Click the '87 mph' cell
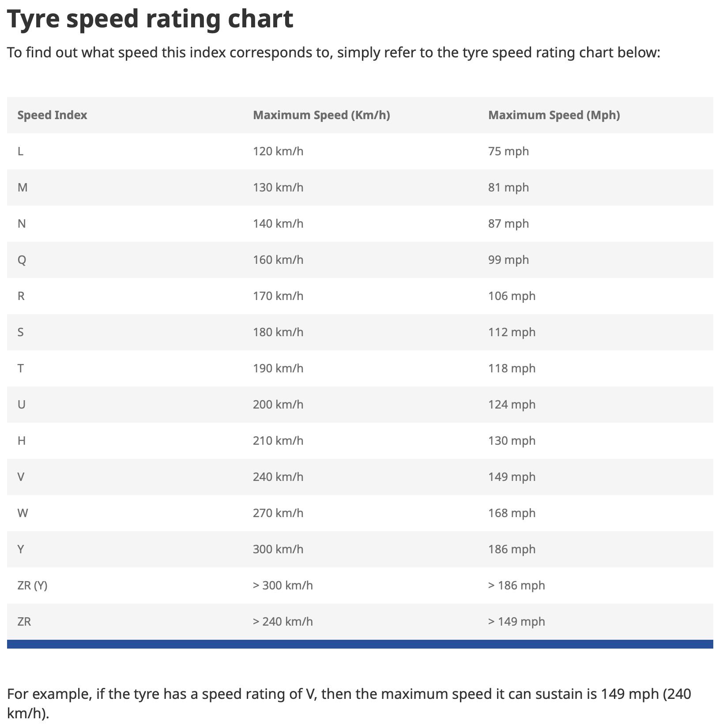Image resolution: width=723 pixels, height=728 pixels. pos(508,224)
